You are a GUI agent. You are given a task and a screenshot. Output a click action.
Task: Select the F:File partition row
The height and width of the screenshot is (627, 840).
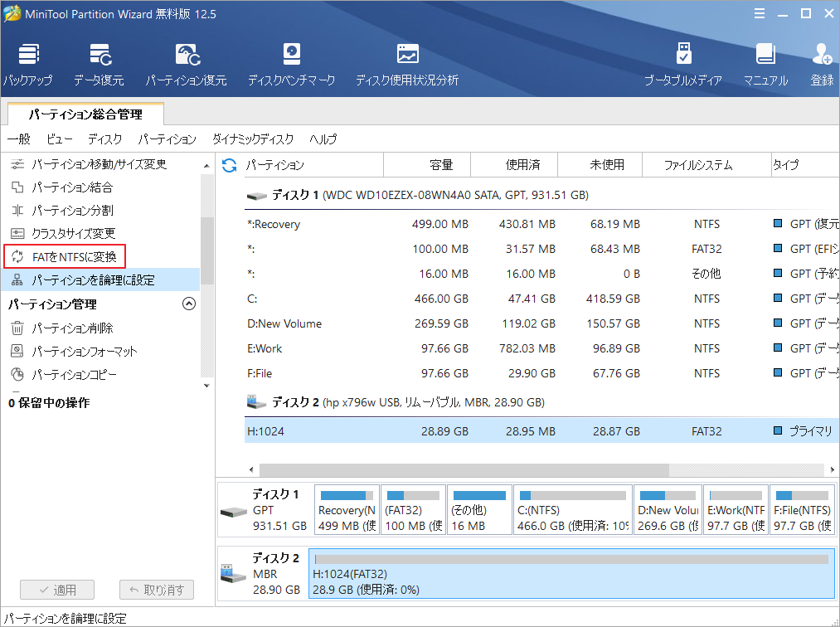click(541, 373)
